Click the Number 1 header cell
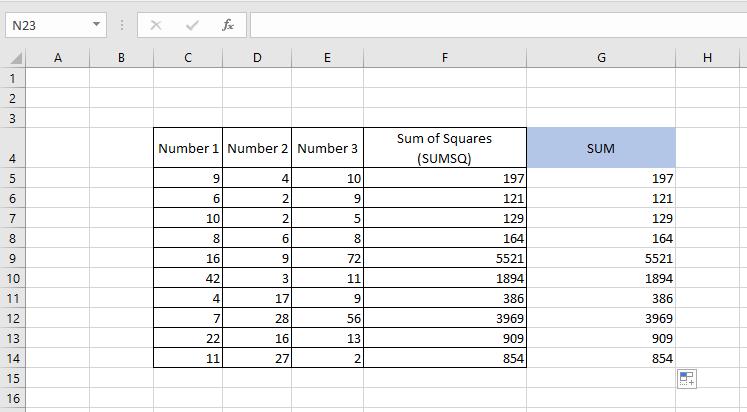The height and width of the screenshot is (412, 747). point(188,148)
